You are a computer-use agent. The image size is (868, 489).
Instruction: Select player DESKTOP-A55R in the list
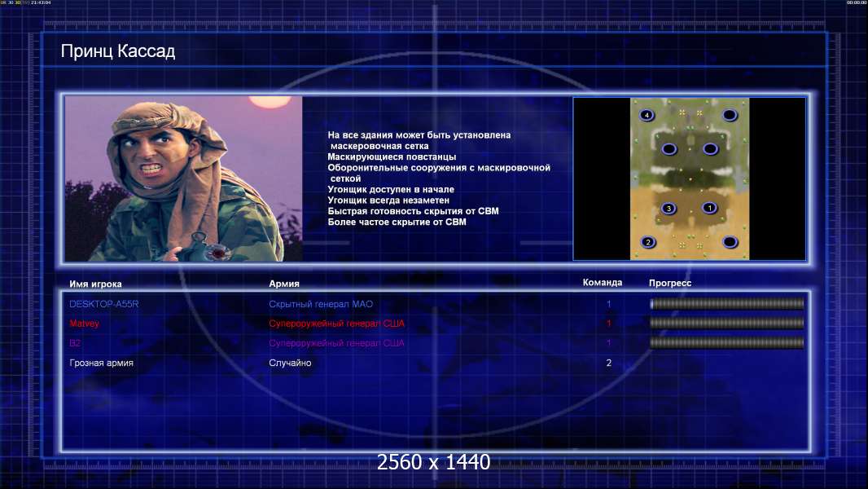tap(104, 304)
